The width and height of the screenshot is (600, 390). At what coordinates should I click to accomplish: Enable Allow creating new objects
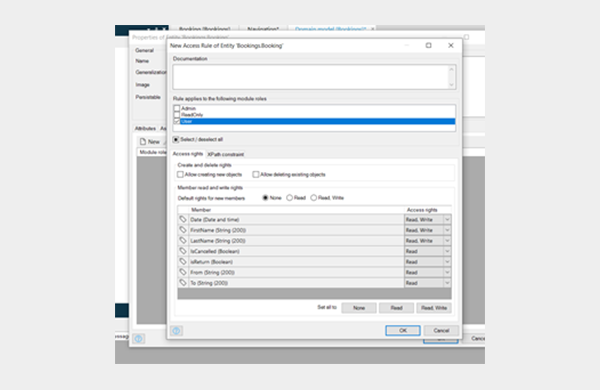(180, 175)
